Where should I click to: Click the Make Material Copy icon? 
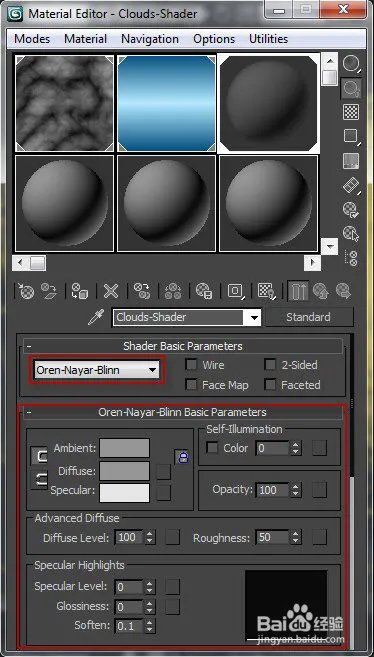tap(142, 290)
